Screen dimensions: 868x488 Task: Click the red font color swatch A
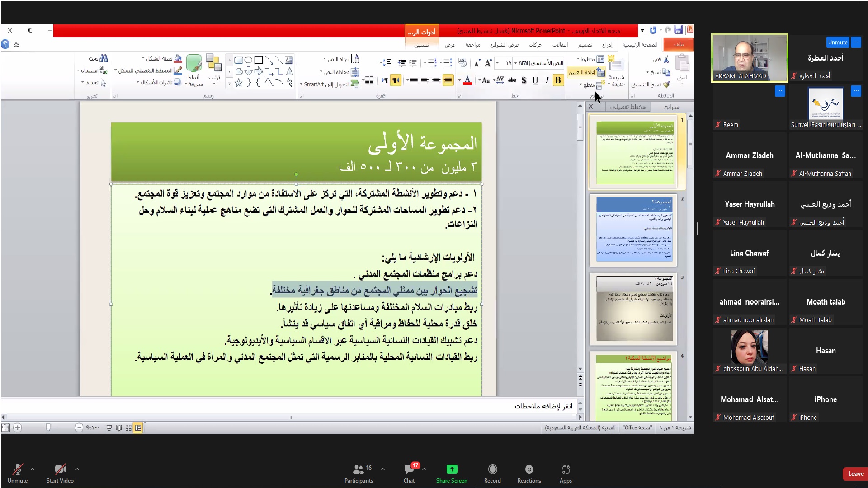[467, 80]
